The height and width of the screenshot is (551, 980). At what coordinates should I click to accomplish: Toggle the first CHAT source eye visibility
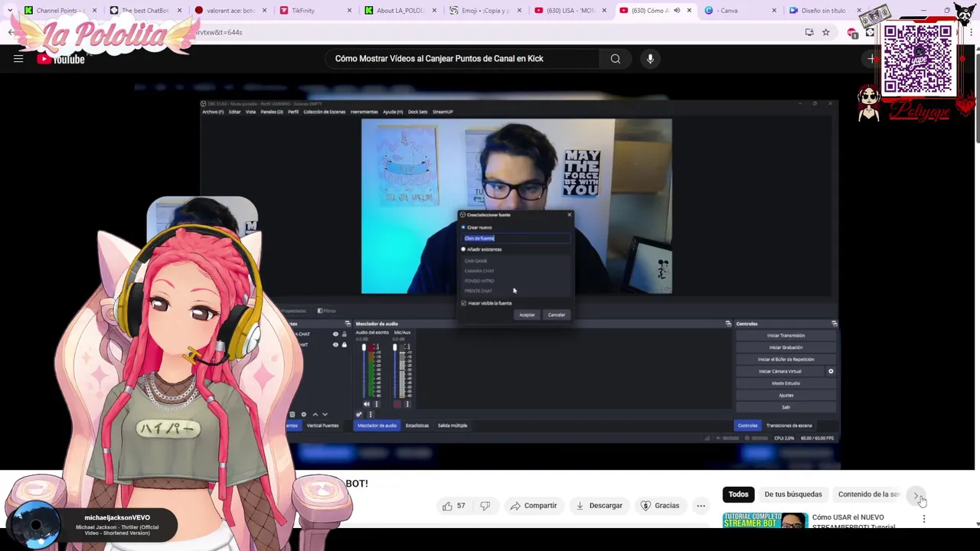pos(335,334)
